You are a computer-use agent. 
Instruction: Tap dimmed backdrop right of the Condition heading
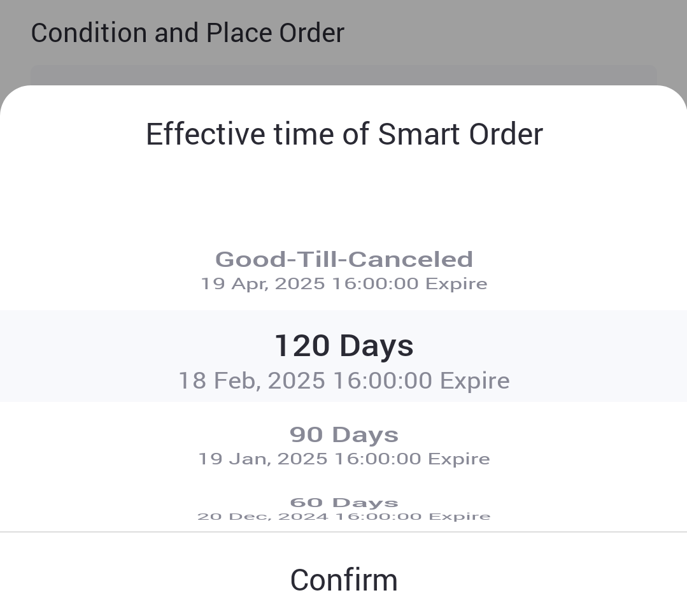(509, 33)
